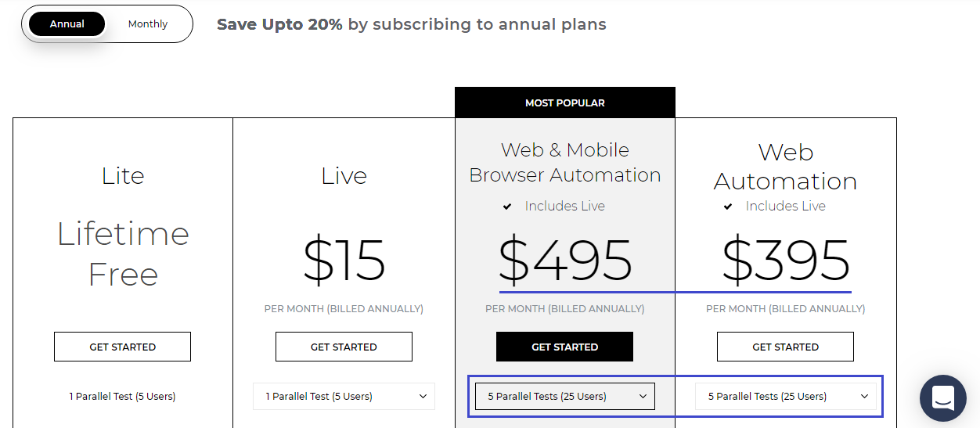Image resolution: width=980 pixels, height=428 pixels.
Task: Click the $15 Live plan price
Action: (x=344, y=261)
